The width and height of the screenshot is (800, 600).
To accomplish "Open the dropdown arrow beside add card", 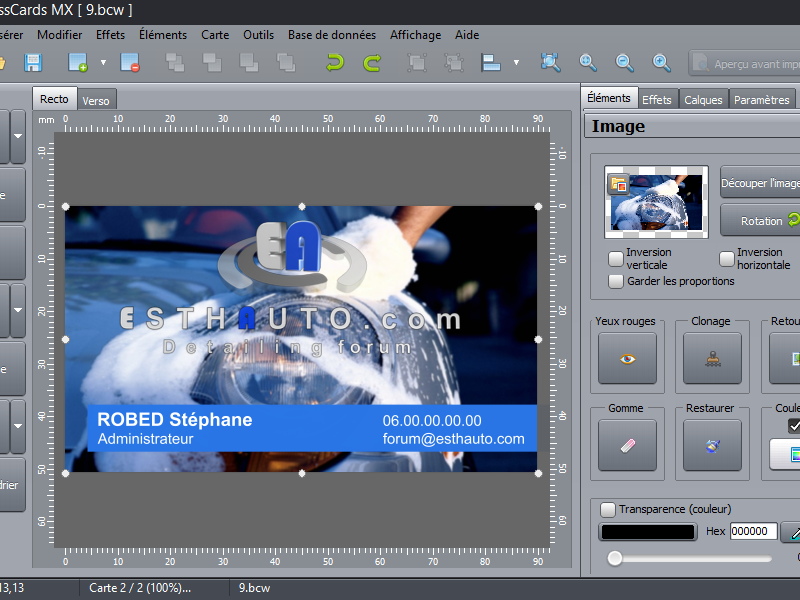I will [x=103, y=63].
